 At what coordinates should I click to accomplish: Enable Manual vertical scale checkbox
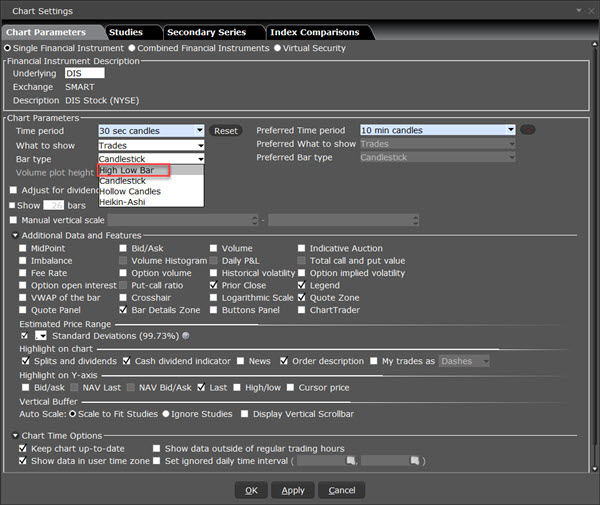click(13, 220)
